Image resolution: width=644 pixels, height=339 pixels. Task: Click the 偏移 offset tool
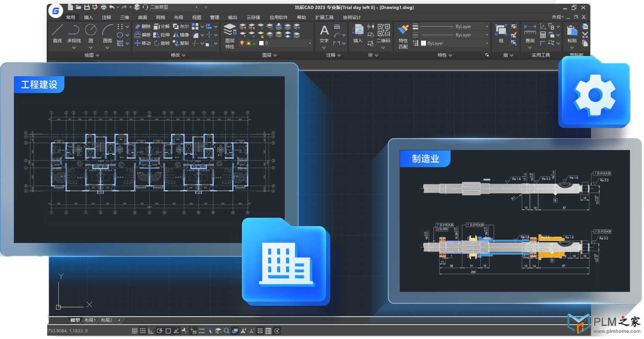tap(143, 35)
